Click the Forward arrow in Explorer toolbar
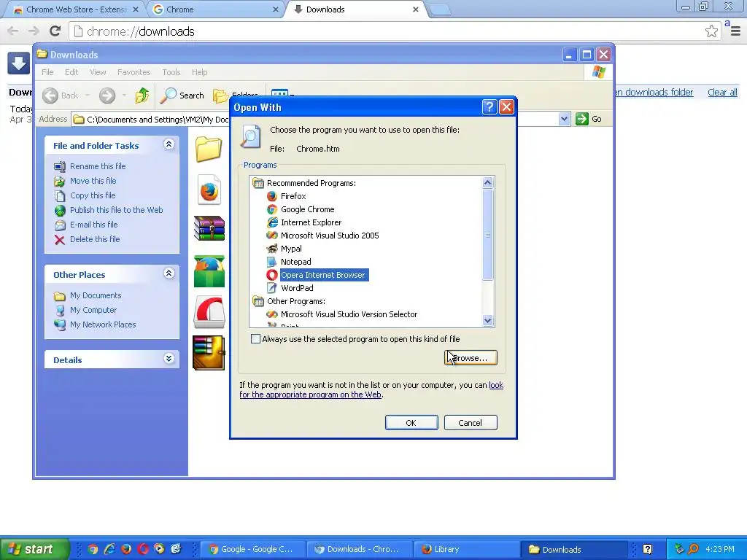Image resolution: width=747 pixels, height=560 pixels. (x=107, y=96)
